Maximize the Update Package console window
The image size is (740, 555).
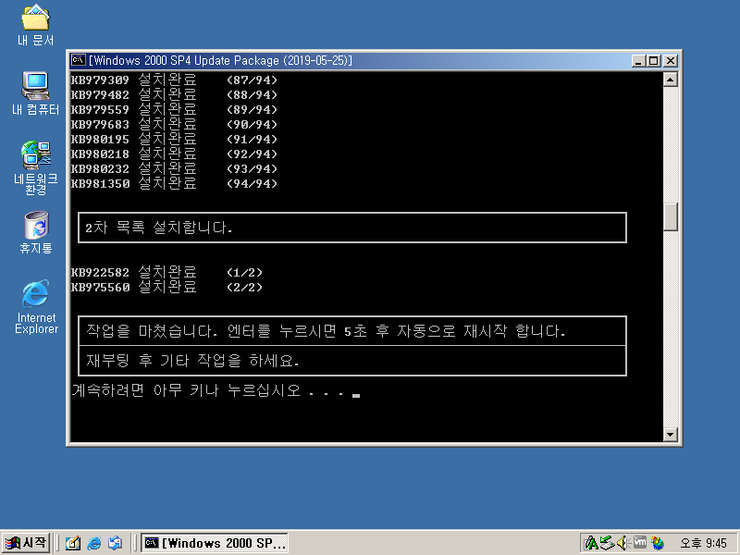pyautogui.click(x=654, y=61)
